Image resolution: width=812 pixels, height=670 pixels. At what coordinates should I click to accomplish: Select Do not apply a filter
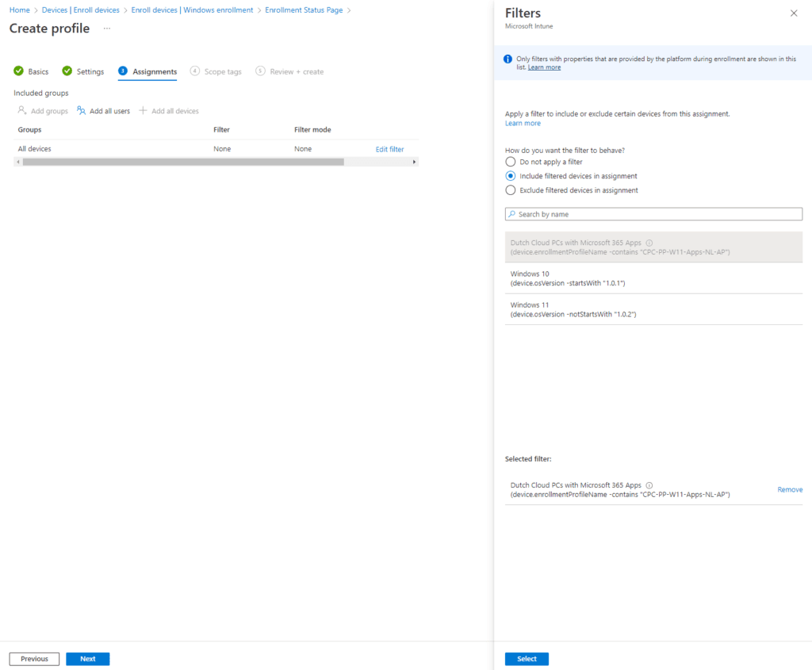pyautogui.click(x=511, y=162)
